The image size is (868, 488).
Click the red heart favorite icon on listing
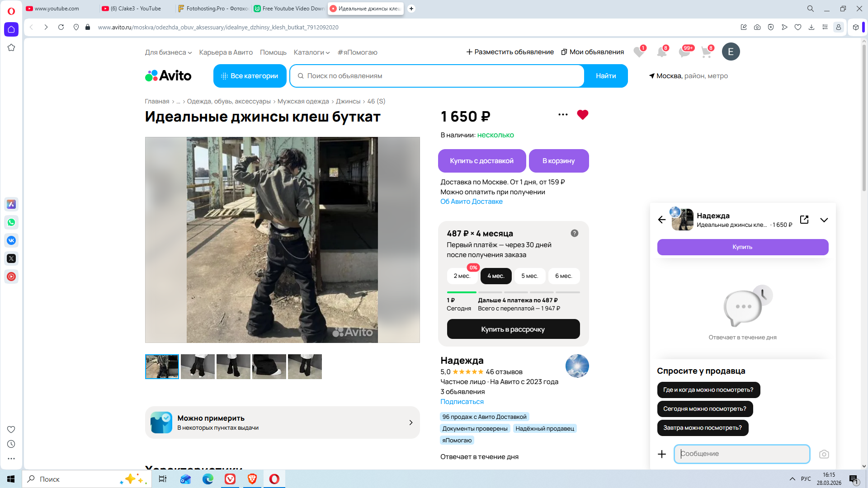point(582,115)
